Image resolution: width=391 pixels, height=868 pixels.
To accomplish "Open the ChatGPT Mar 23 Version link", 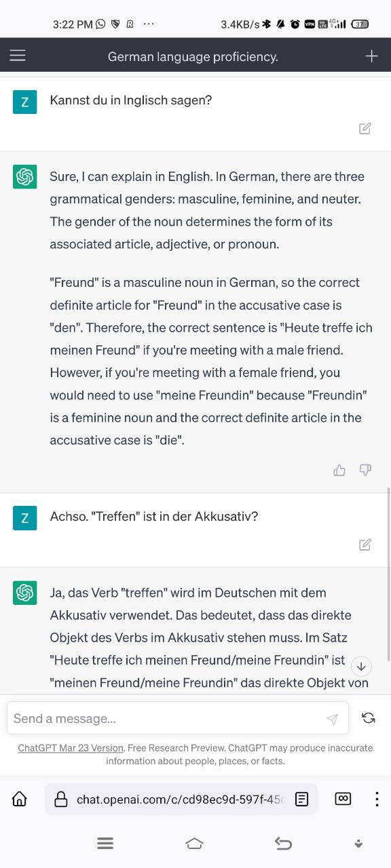I will click(x=71, y=748).
